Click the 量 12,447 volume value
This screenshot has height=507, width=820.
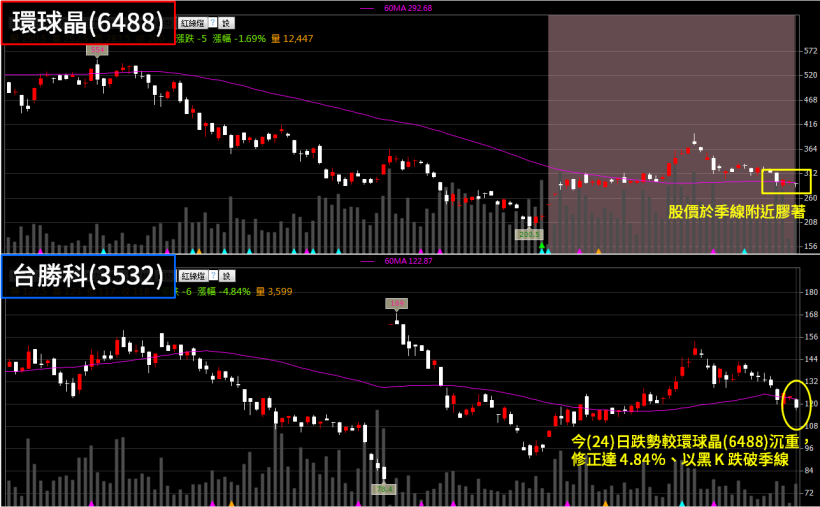pyautogui.click(x=292, y=38)
